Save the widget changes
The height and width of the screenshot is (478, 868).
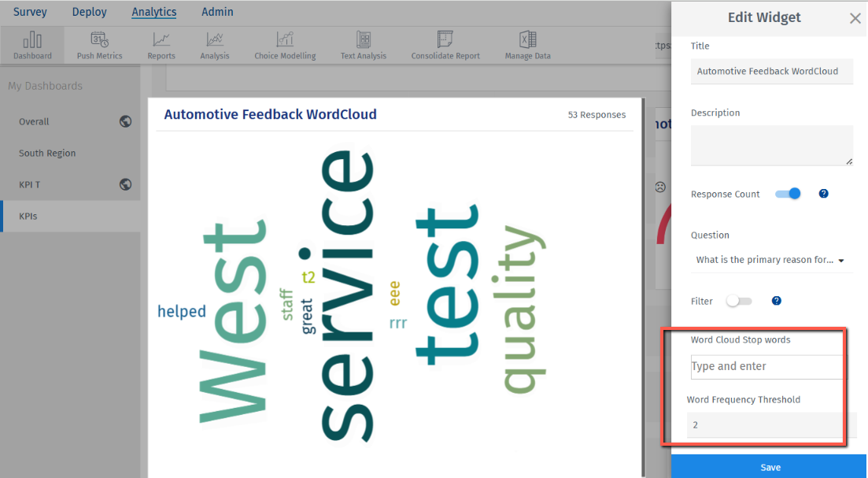tap(770, 466)
